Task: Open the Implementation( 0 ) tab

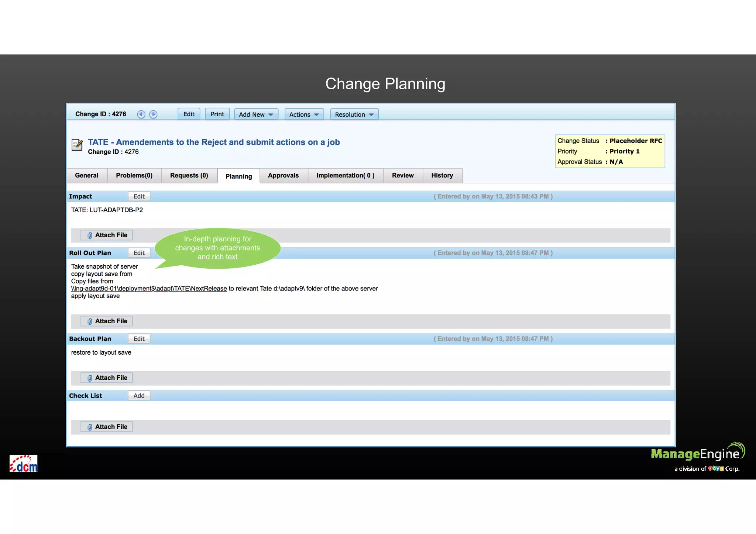Action: point(346,175)
